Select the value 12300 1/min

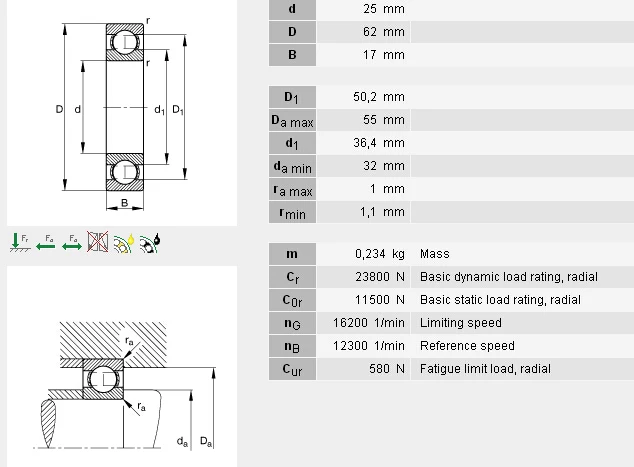(x=369, y=346)
